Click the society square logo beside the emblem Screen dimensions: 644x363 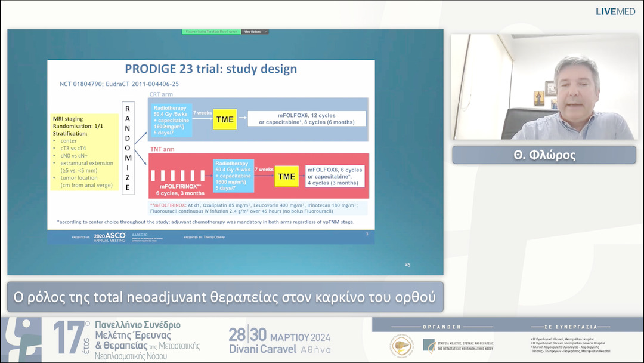pos(429,346)
